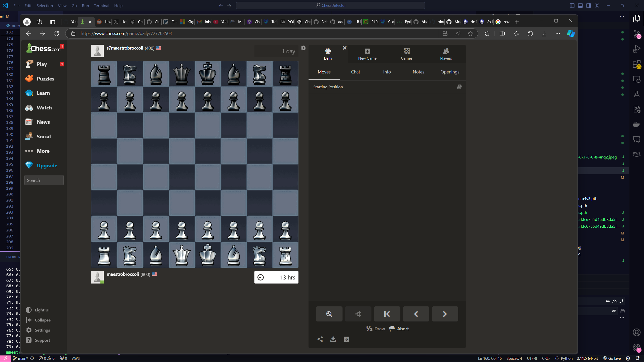Viewport: 644px width, 362px height.
Task: Open Run and Debug in the activity bar
Action: coord(637,48)
